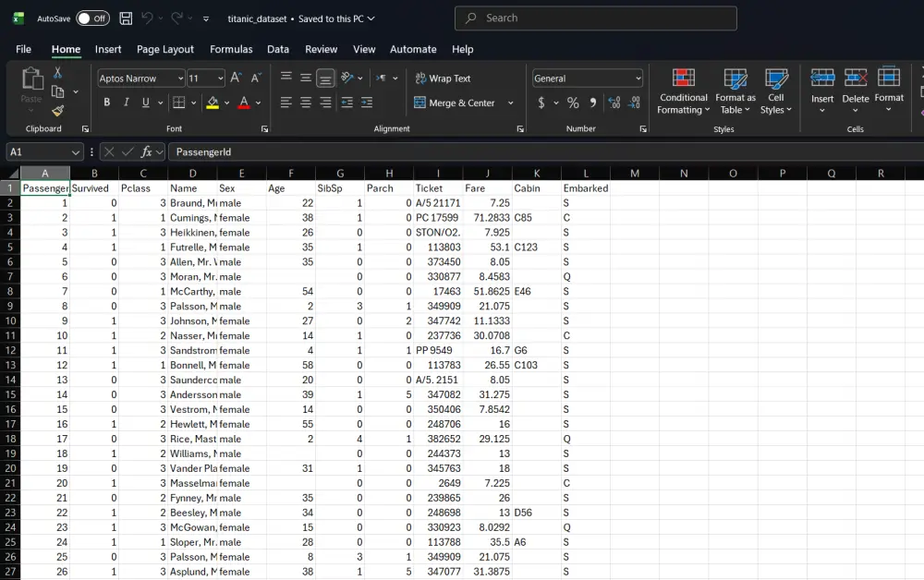Open the Font settings dialog launcher
924x580 pixels.
point(264,129)
